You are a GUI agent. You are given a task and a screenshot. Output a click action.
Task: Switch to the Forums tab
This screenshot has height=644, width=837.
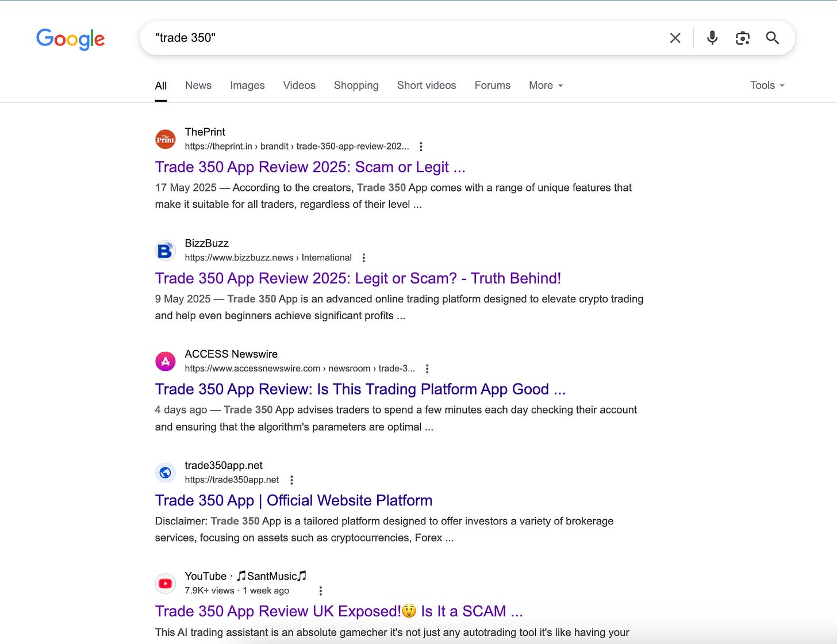pyautogui.click(x=493, y=86)
